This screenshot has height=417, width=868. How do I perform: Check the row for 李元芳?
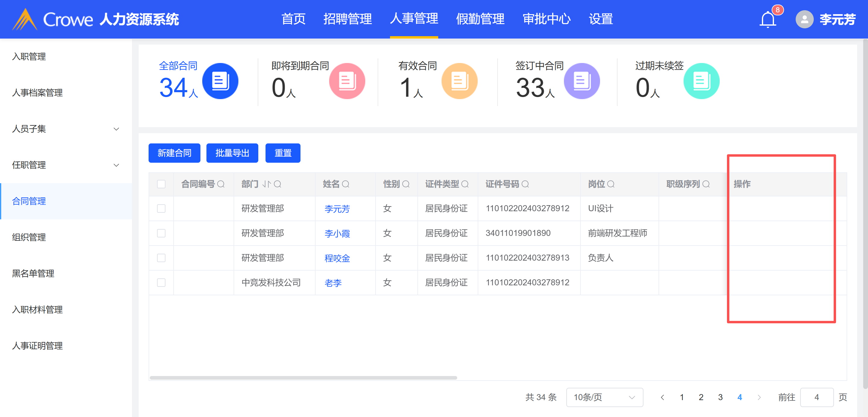coord(162,208)
